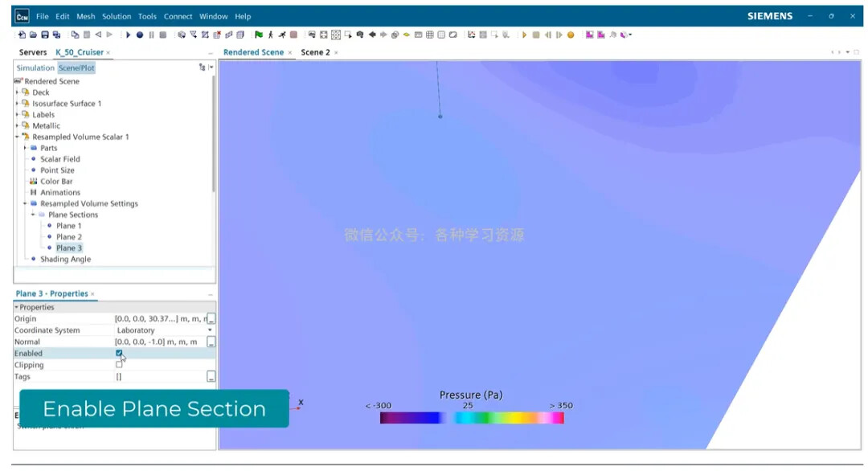Click the green flag Initialize Solution icon
The width and height of the screenshot is (868, 471).
(x=259, y=35)
